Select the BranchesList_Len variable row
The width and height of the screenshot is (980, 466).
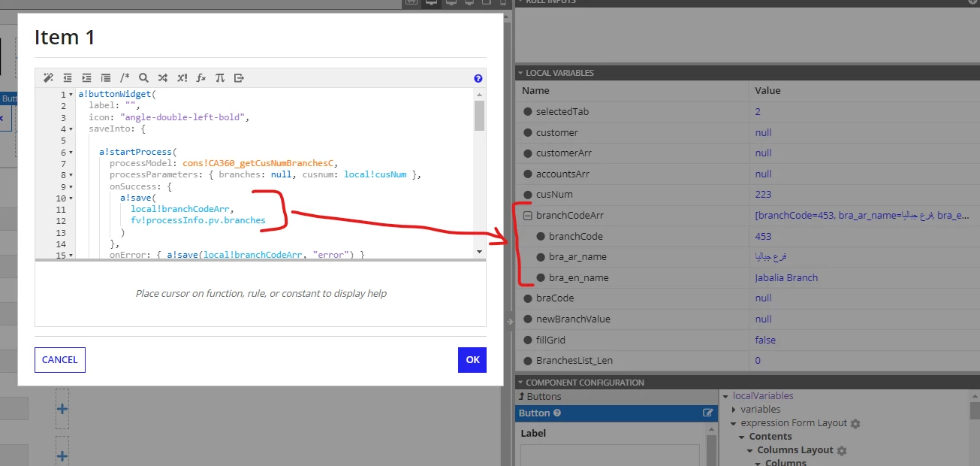point(747,361)
